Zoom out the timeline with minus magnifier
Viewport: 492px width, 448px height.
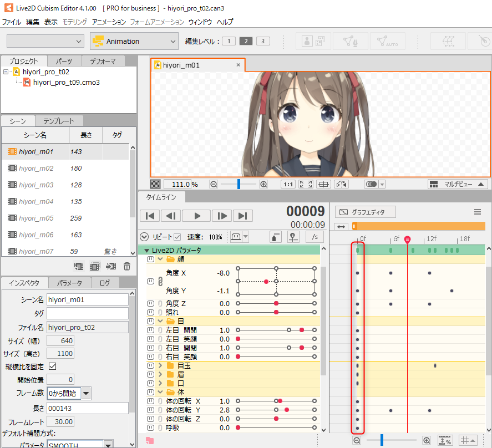[x=357, y=440]
